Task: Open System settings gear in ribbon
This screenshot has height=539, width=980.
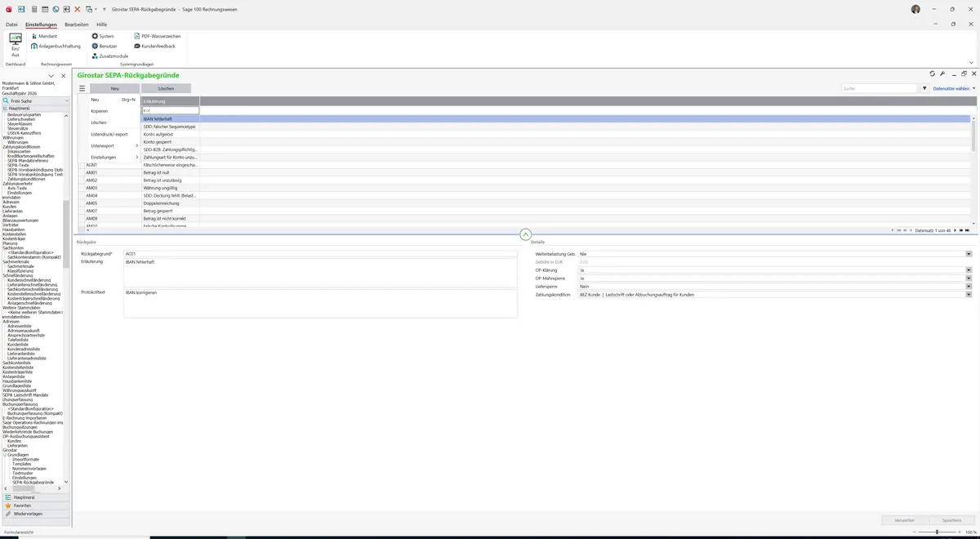Action: [x=103, y=36]
